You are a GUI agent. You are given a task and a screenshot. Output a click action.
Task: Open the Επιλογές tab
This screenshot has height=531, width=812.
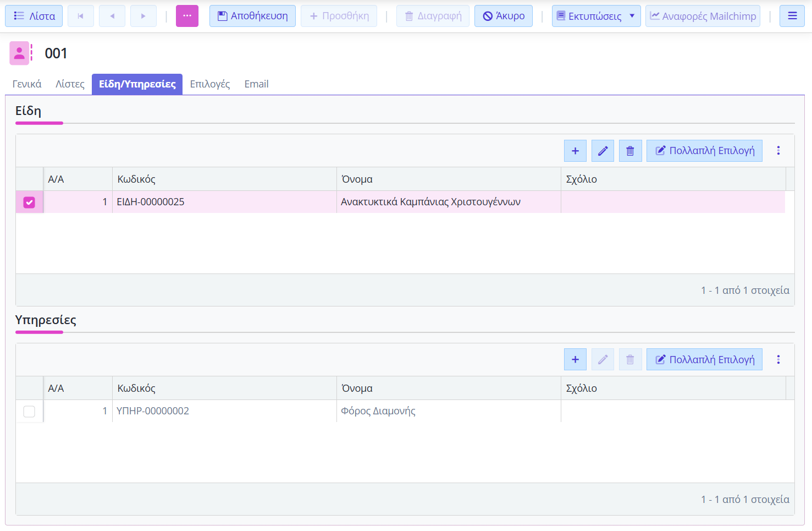click(x=210, y=84)
